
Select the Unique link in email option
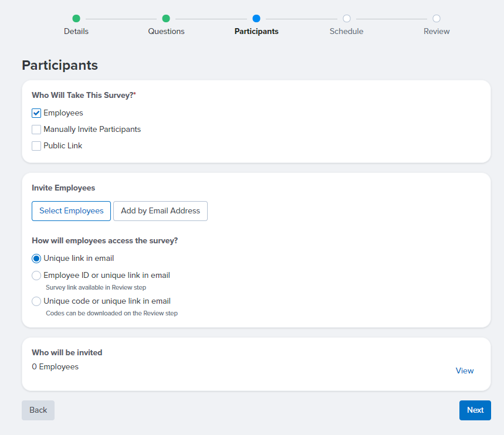point(36,258)
